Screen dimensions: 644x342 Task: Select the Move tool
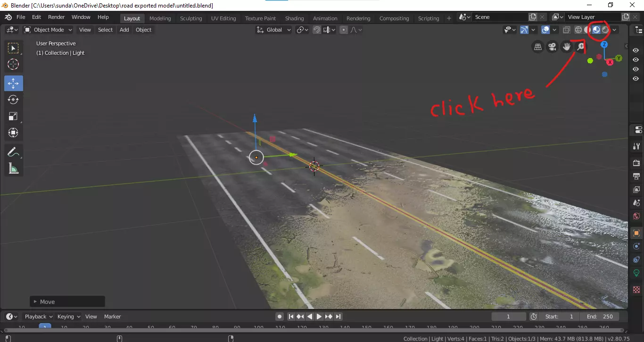pos(13,83)
